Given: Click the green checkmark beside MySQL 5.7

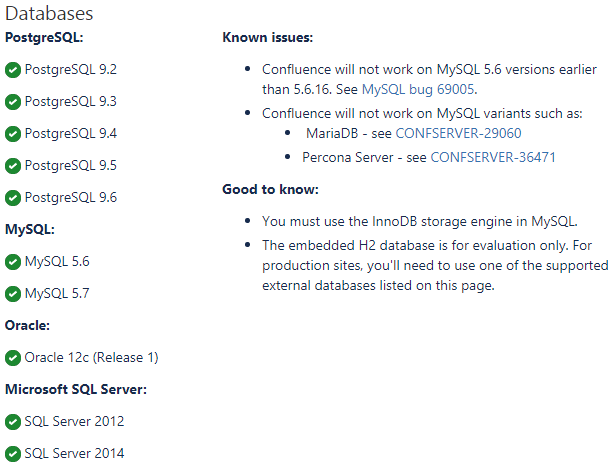Looking at the screenshot, I should point(13,294).
